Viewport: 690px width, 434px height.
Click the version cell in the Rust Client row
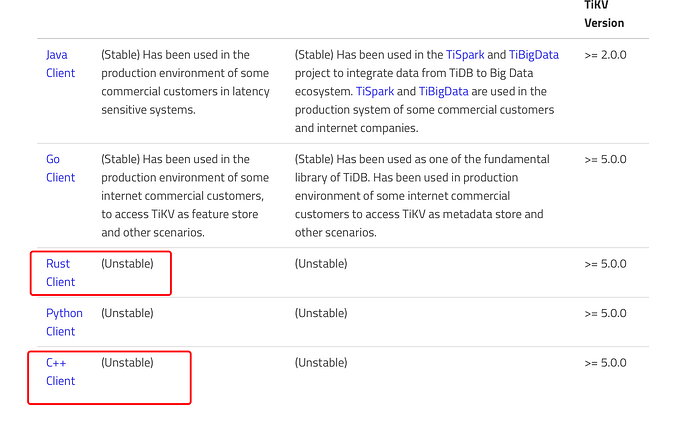[605, 264]
